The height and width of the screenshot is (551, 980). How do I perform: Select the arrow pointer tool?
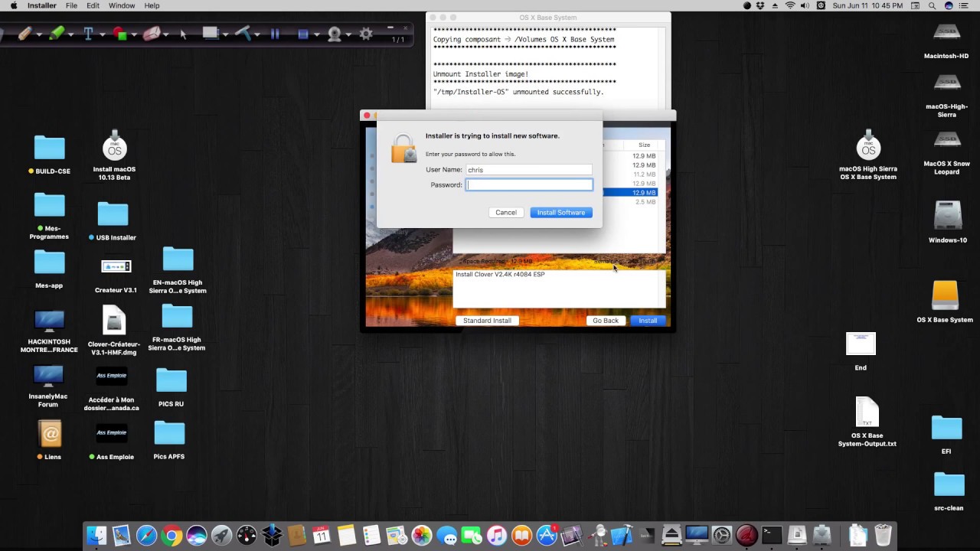[x=183, y=34]
